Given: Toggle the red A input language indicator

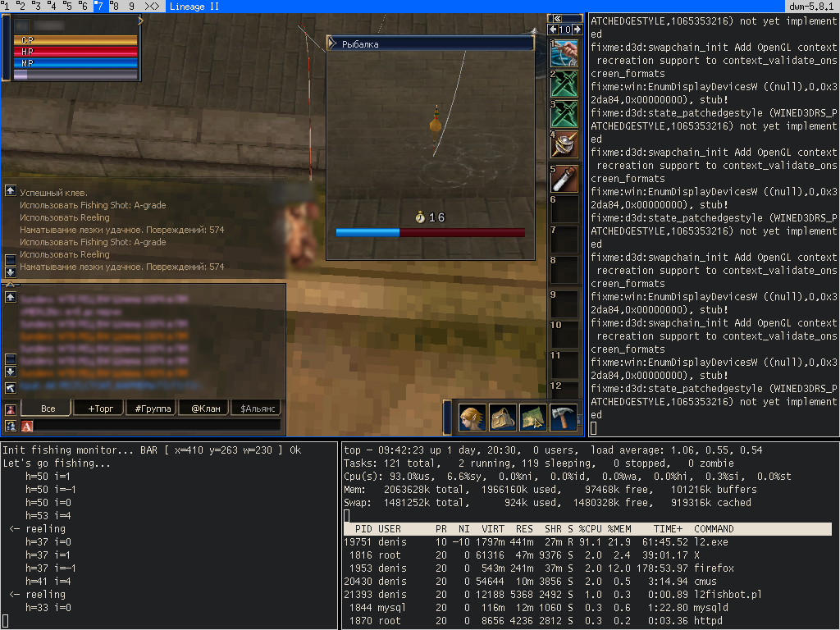Looking at the screenshot, I should coord(27,426).
